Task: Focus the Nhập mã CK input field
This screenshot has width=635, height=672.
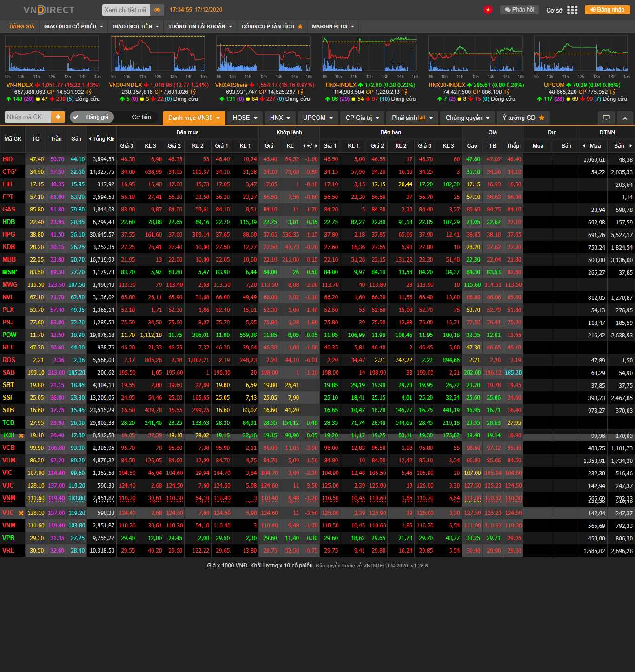Action: click(27, 117)
